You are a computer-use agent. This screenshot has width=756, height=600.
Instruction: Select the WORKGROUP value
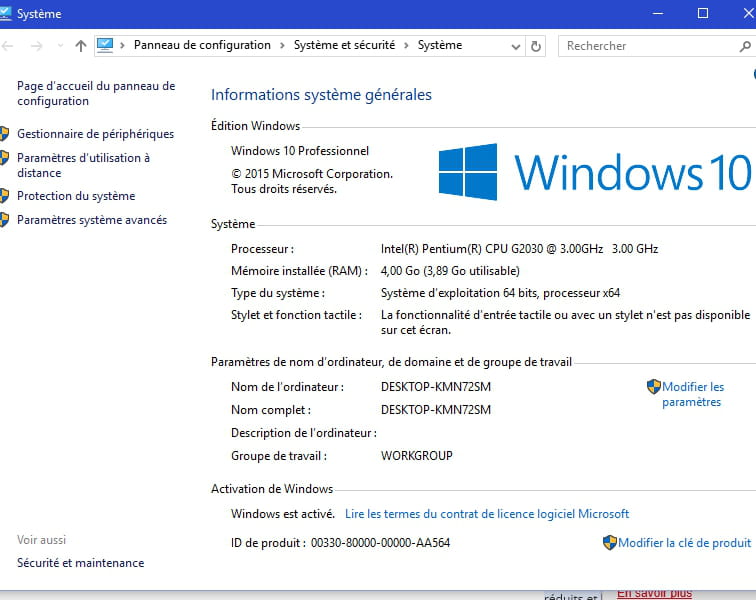417,456
